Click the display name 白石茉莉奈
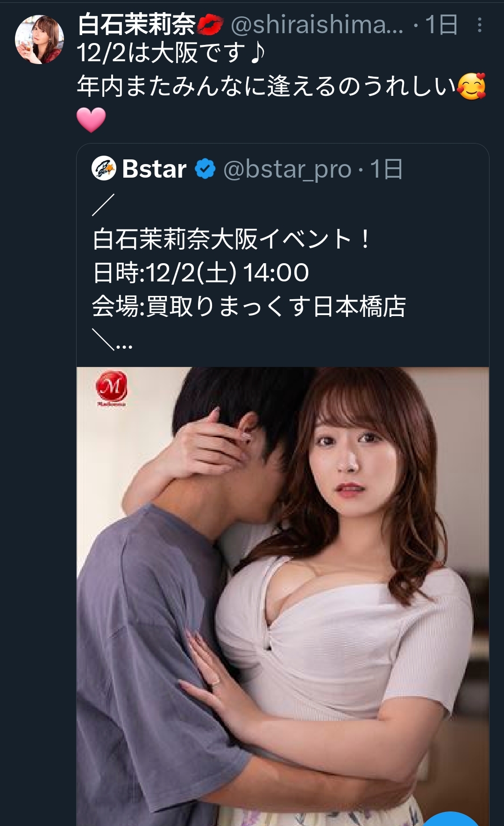Screen dimensions: 504x826 tap(136, 25)
